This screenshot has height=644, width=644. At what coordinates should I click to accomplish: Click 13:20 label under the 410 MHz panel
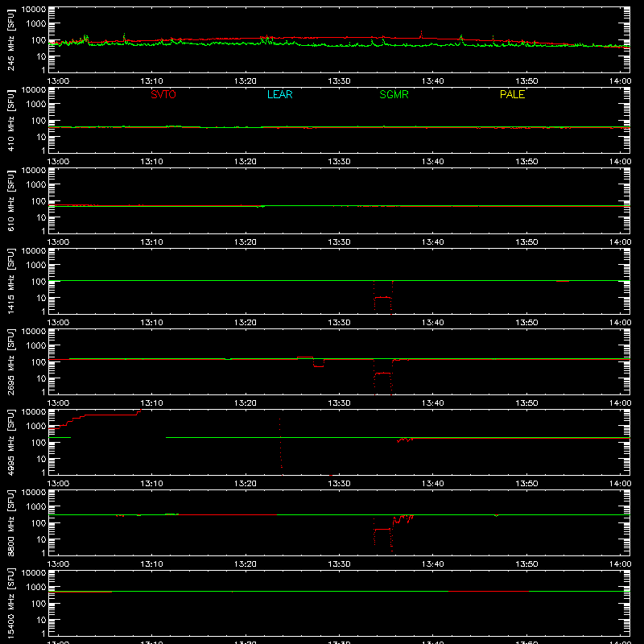246,162
